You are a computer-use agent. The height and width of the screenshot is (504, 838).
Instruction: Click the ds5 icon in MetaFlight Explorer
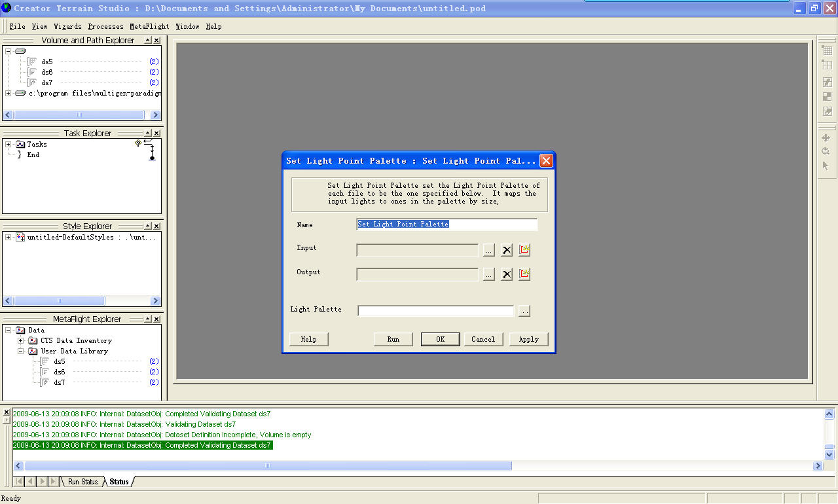[45, 361]
